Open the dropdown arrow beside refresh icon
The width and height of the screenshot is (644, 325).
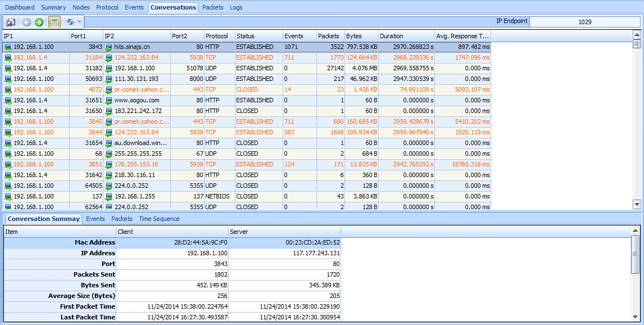80,22
